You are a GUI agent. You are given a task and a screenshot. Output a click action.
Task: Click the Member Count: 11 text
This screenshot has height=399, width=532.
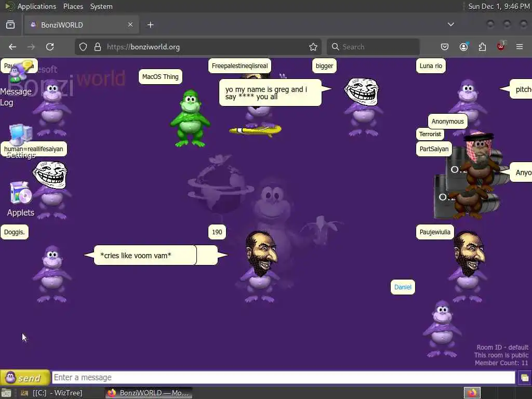(x=501, y=363)
